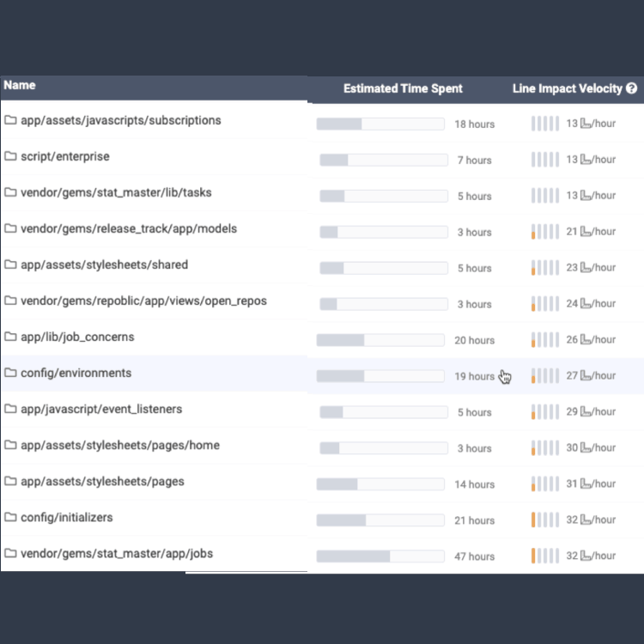
Task: Open app/assets/javascripts/subscriptions folder
Action: (120, 120)
